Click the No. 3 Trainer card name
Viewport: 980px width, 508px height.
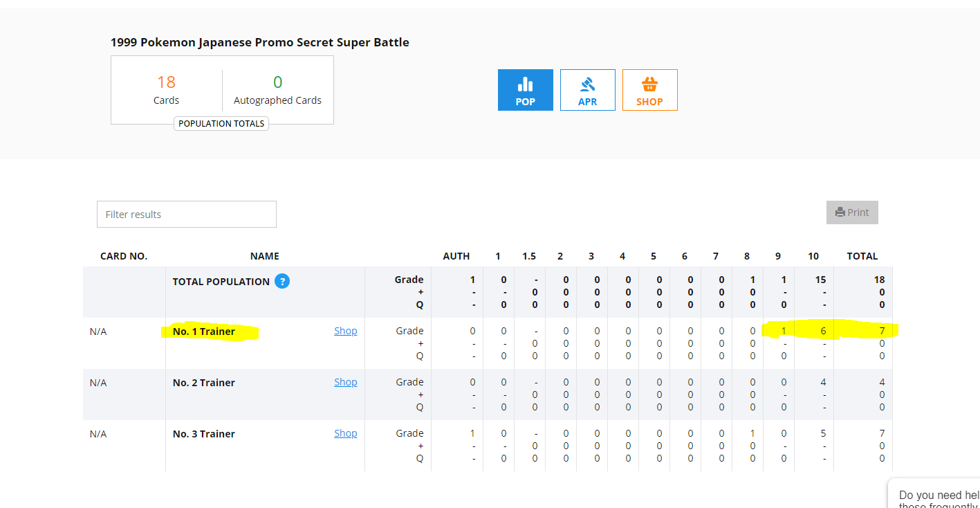click(204, 434)
